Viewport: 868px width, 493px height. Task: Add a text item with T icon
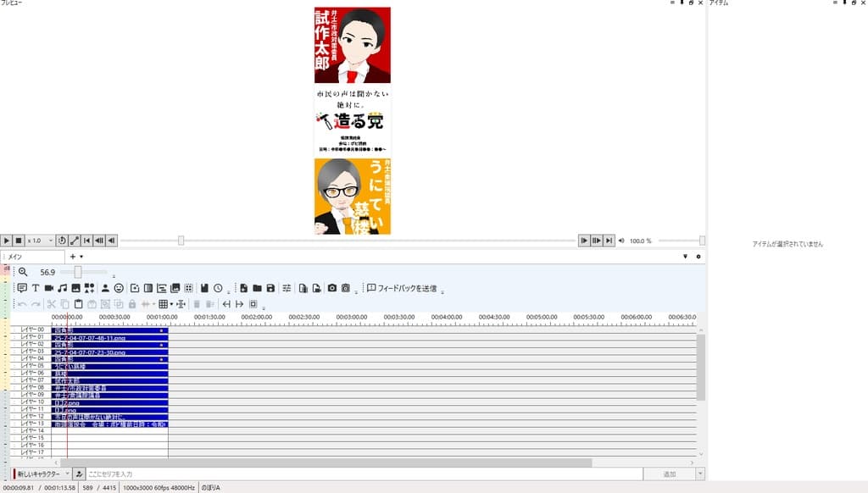pyautogui.click(x=36, y=288)
